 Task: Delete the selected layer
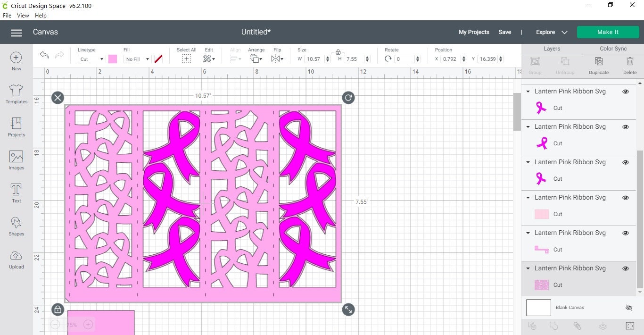630,65
